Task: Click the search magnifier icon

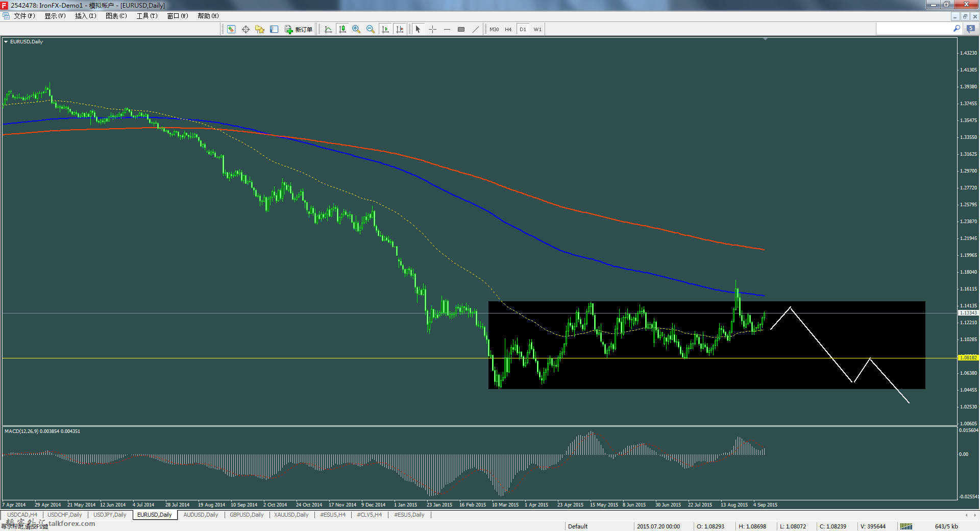Action: [x=957, y=29]
